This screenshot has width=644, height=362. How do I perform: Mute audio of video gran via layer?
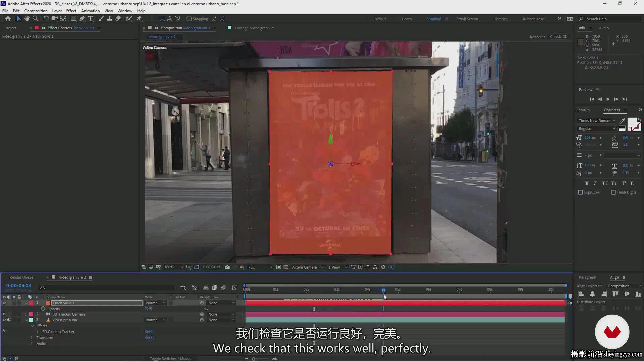coord(9,320)
